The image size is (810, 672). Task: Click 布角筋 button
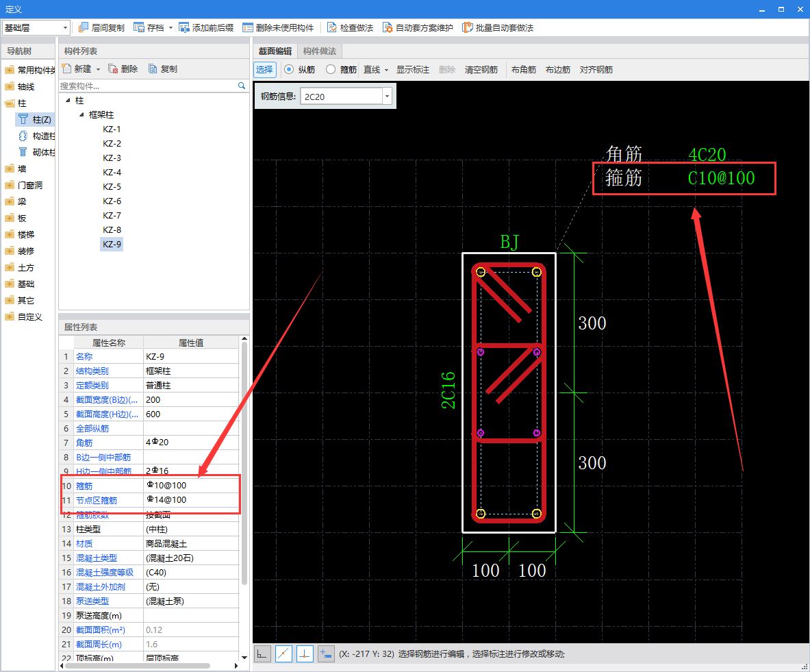523,69
